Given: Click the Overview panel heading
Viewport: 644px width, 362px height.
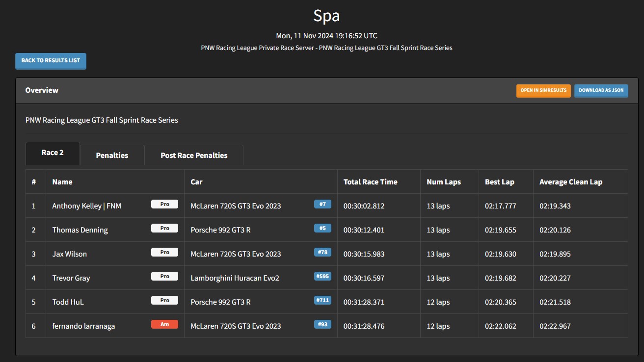Looking at the screenshot, I should tap(42, 90).
